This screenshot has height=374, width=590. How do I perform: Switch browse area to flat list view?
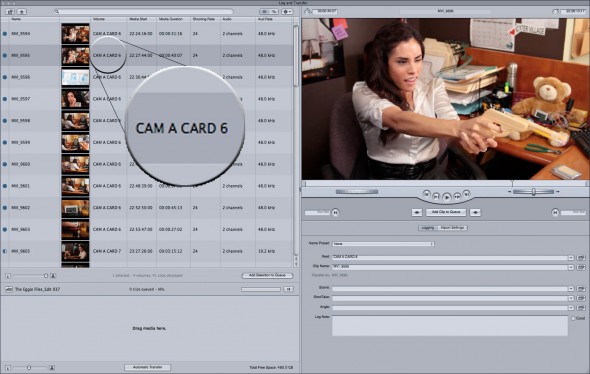coord(265,12)
